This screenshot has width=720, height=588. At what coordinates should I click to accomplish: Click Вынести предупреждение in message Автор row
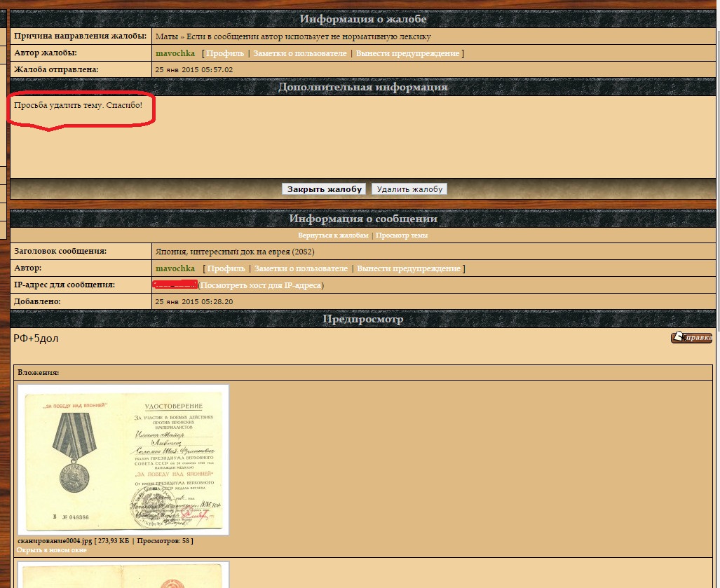point(409,268)
